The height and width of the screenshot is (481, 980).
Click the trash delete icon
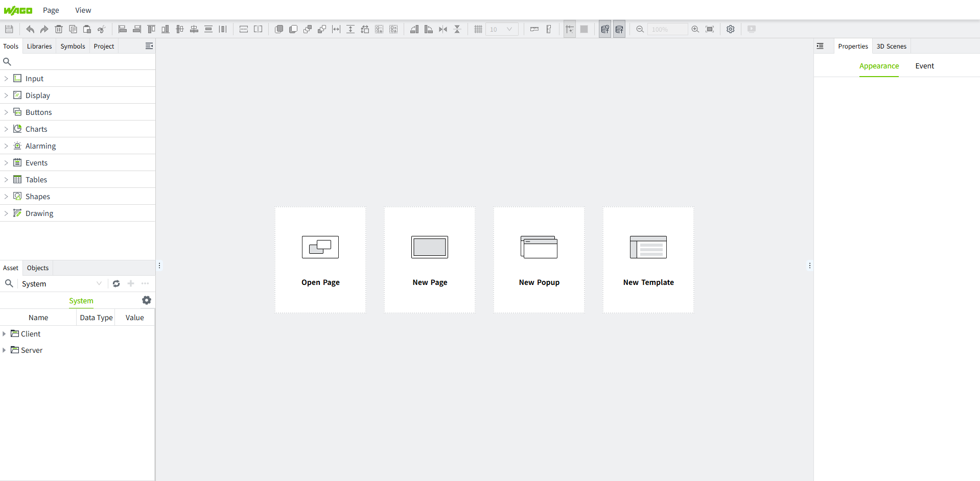click(59, 29)
